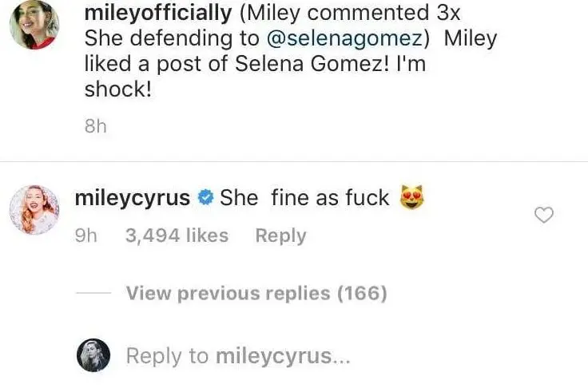The width and height of the screenshot is (588, 388).
Task: Like the mileycyrus comment with heart icon
Action: pyautogui.click(x=543, y=214)
